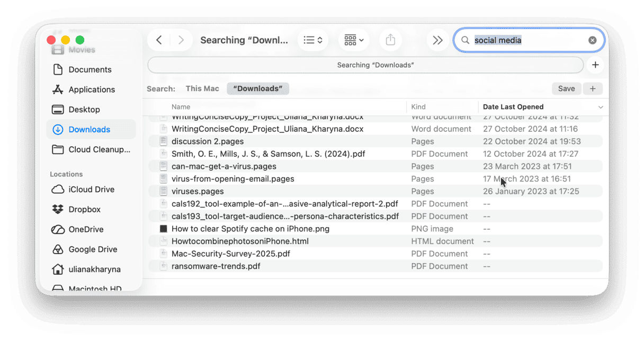The image size is (644, 342).
Task: Select the Searching "Downloads" tab
Action: click(x=365, y=65)
